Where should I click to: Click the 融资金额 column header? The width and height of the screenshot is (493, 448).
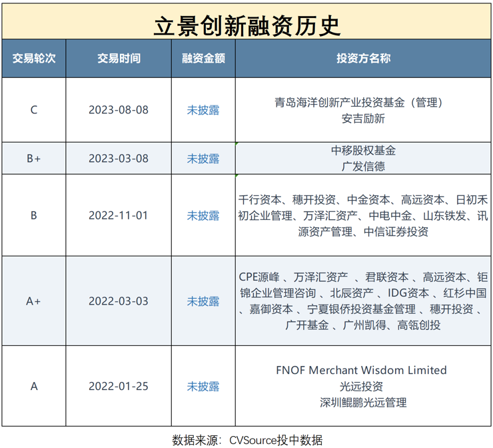point(203,58)
